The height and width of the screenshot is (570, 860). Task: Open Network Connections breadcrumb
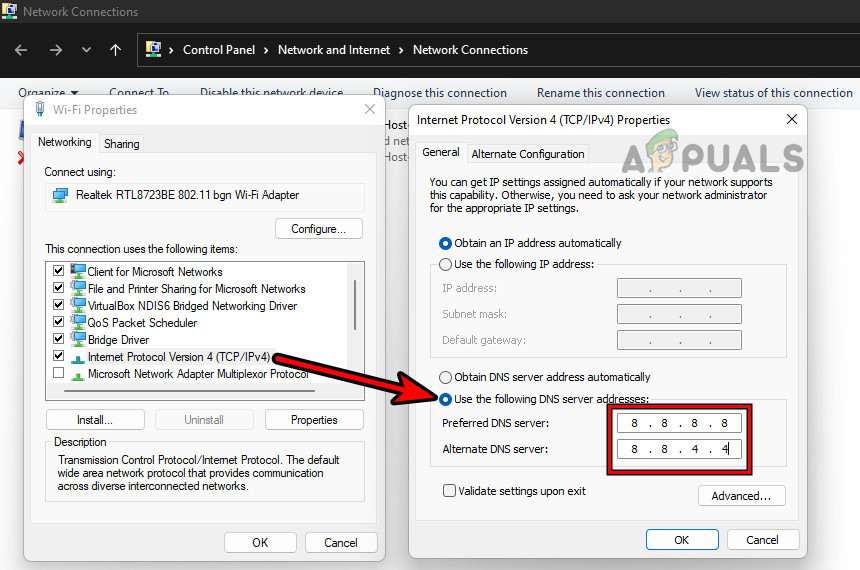click(x=470, y=50)
